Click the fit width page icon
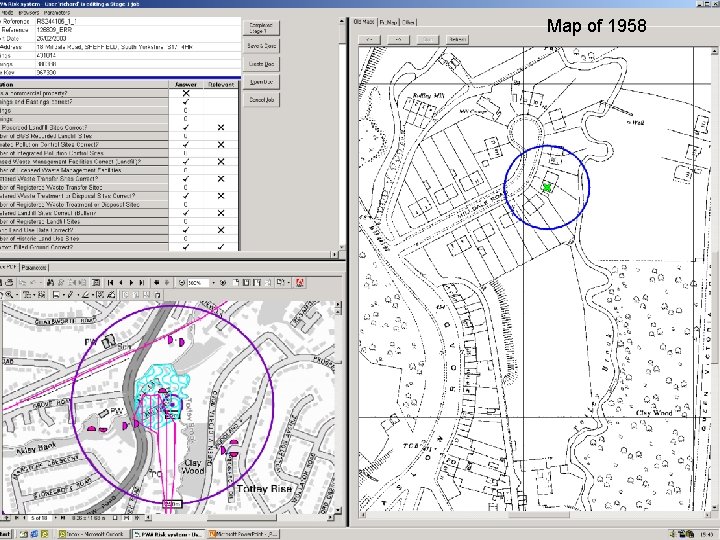Image resolution: width=720 pixels, height=540 pixels. coord(257,283)
